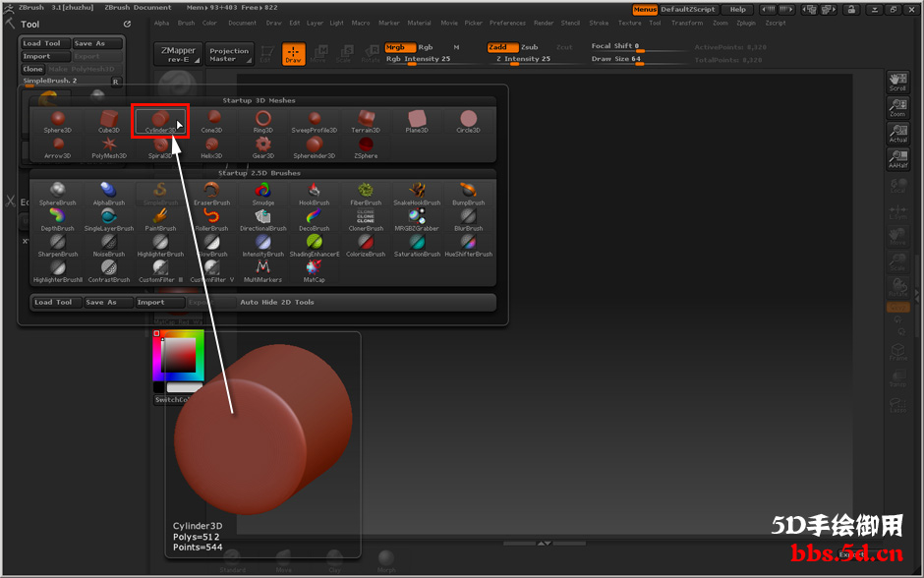Enable Zsub depth mode
Viewport: 924px width, 578px height.
pos(529,47)
